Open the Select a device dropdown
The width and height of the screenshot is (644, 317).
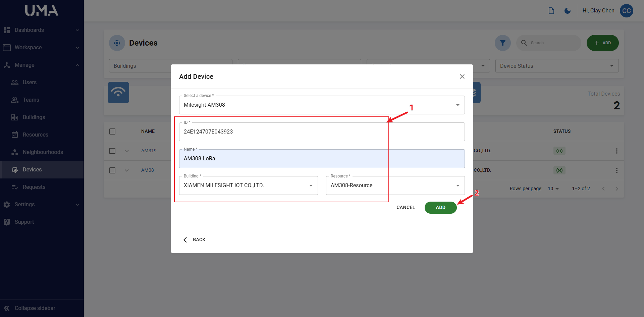pos(322,105)
